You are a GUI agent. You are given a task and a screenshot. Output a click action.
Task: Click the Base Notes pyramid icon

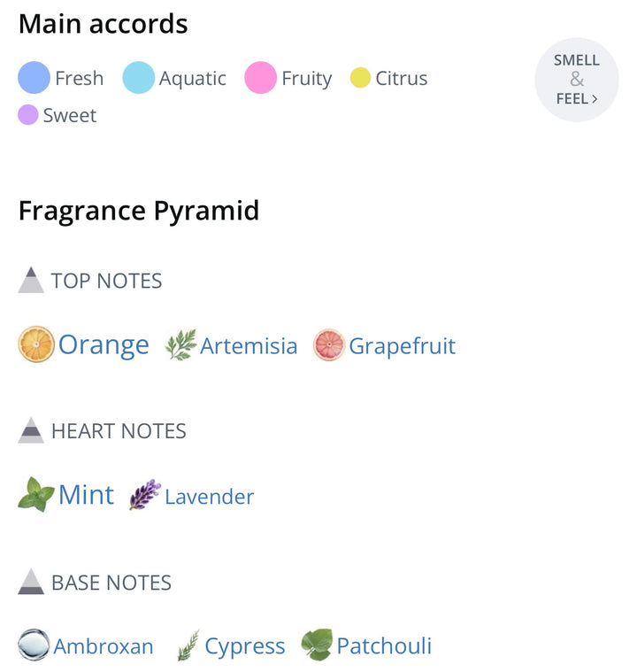pyautogui.click(x=31, y=582)
